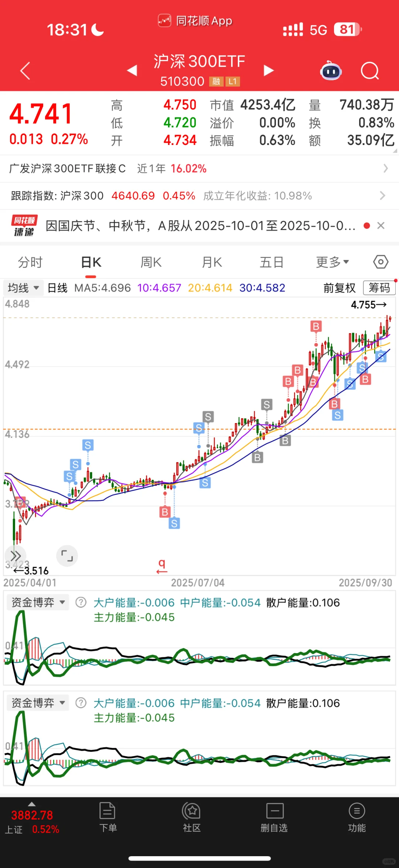Tap the 同花顺 App label at top
Screen dimensions: 399x868
[195, 21]
